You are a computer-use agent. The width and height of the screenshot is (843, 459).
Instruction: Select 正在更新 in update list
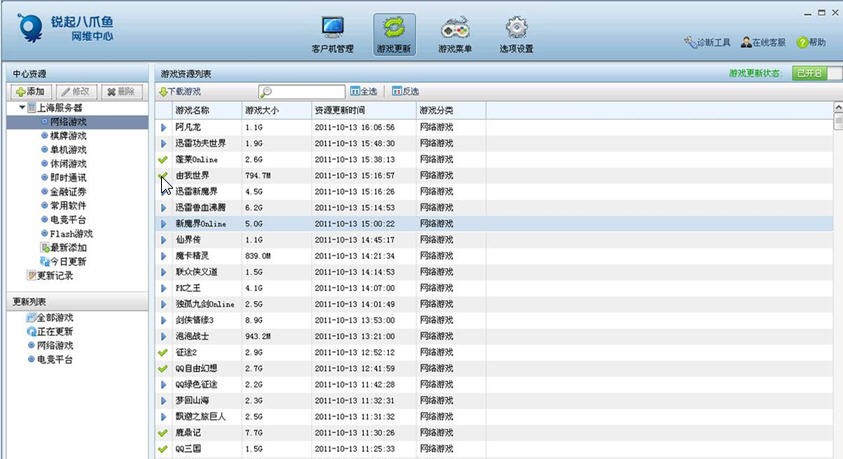(54, 332)
